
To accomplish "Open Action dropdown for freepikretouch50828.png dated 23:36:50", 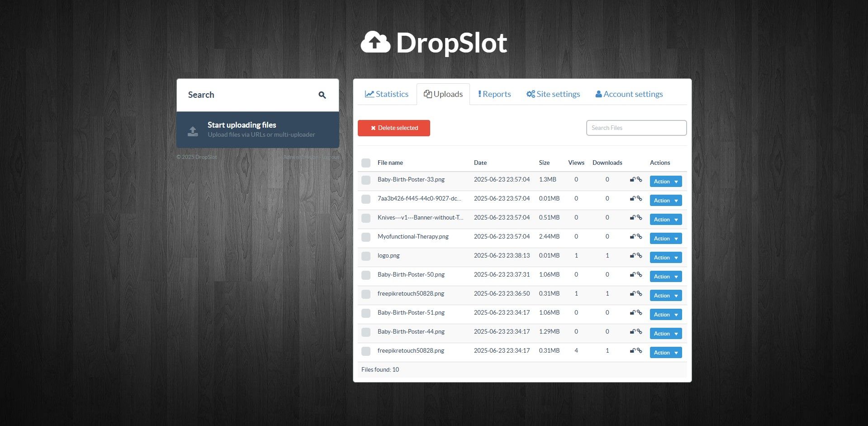I will pyautogui.click(x=666, y=296).
